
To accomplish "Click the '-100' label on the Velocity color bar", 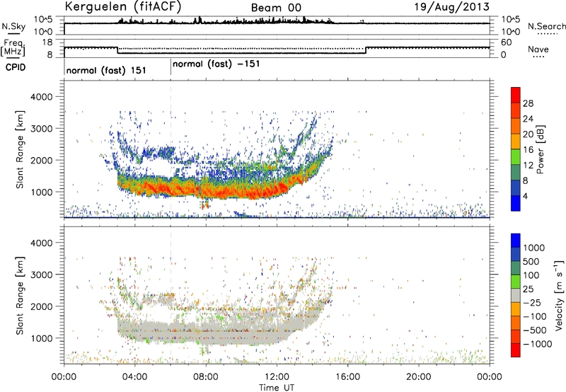I will click(535, 316).
